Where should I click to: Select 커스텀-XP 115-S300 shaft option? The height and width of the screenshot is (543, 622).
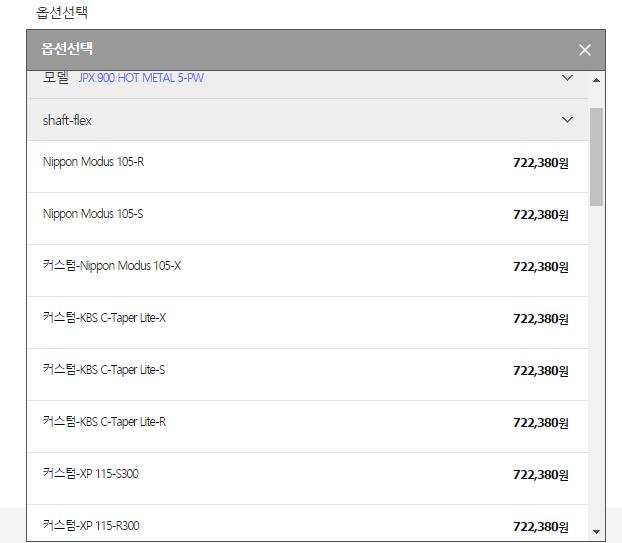[91, 474]
